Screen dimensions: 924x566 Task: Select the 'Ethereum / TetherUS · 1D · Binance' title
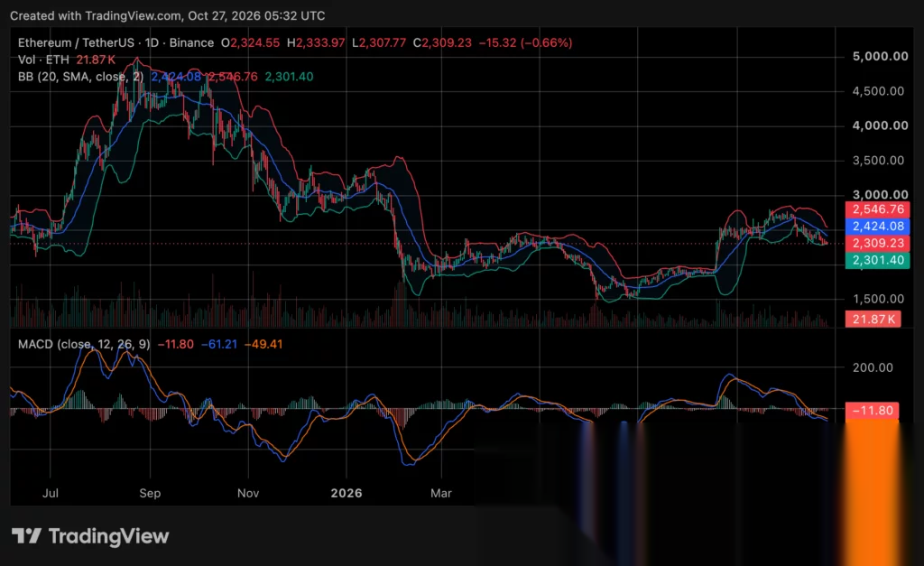tap(116, 43)
